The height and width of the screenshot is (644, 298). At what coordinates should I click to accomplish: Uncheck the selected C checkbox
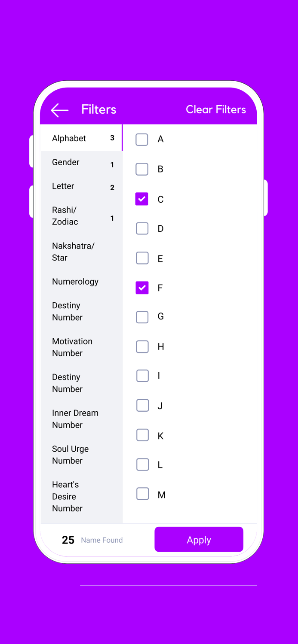click(x=142, y=199)
